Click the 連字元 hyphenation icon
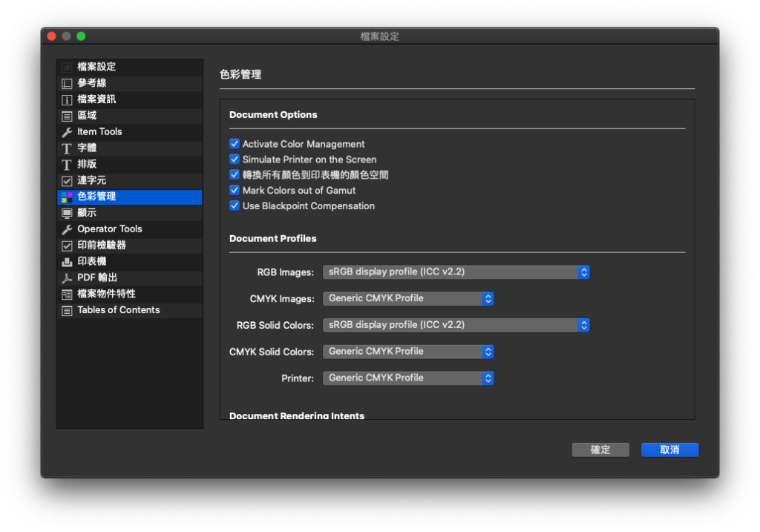 pos(67,181)
